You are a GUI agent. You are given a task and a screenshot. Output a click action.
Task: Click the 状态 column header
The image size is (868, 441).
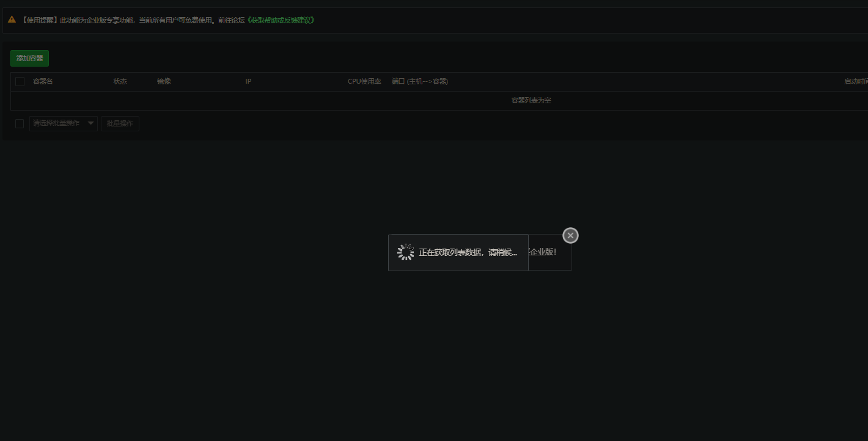pos(120,81)
